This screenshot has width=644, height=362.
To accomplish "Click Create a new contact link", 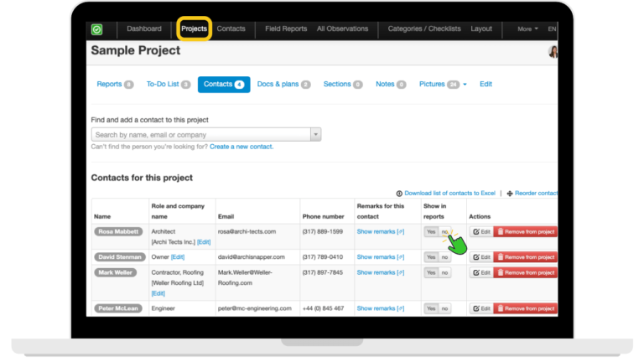I will tap(241, 147).
